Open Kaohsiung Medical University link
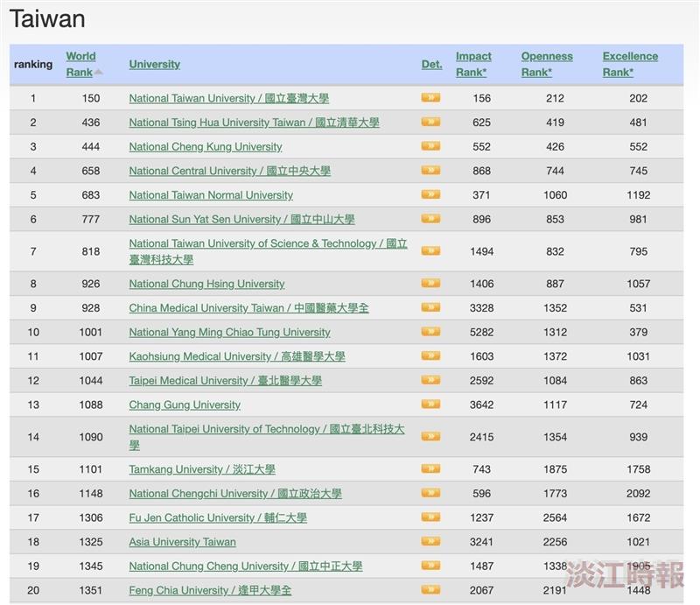700x605 pixels. click(x=237, y=356)
